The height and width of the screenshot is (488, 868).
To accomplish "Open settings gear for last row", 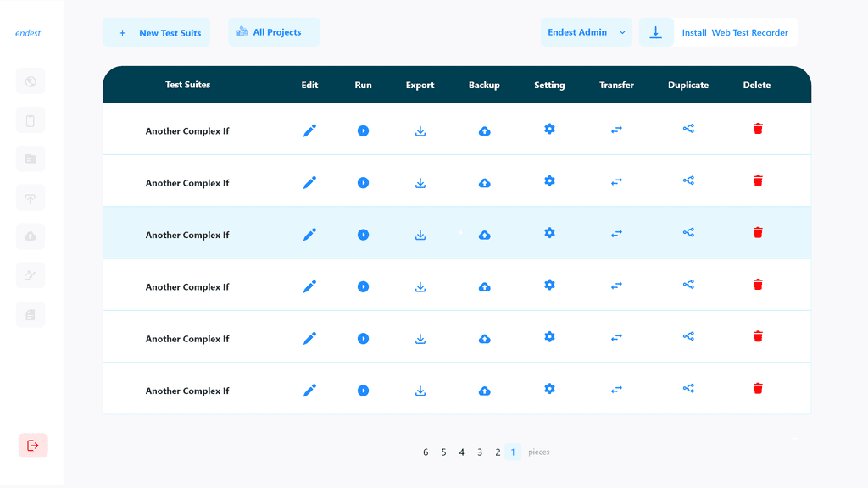I will [549, 389].
